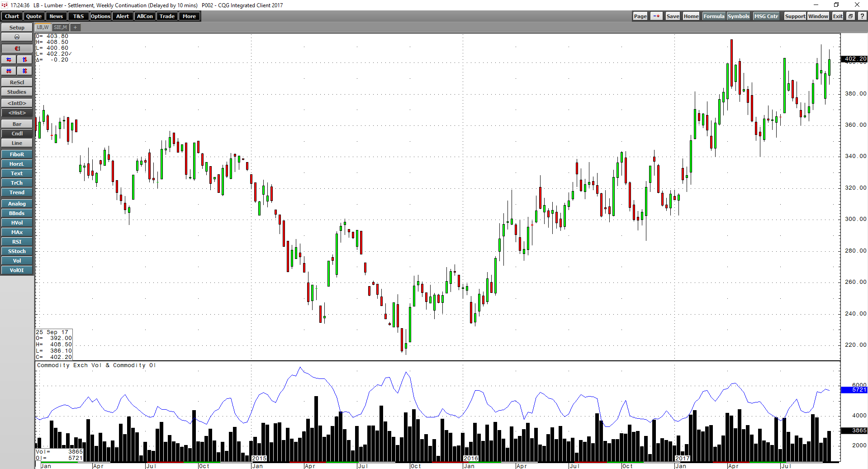Switch to the SIE,M chart tab
This screenshot has width=868, height=469.
60,28
